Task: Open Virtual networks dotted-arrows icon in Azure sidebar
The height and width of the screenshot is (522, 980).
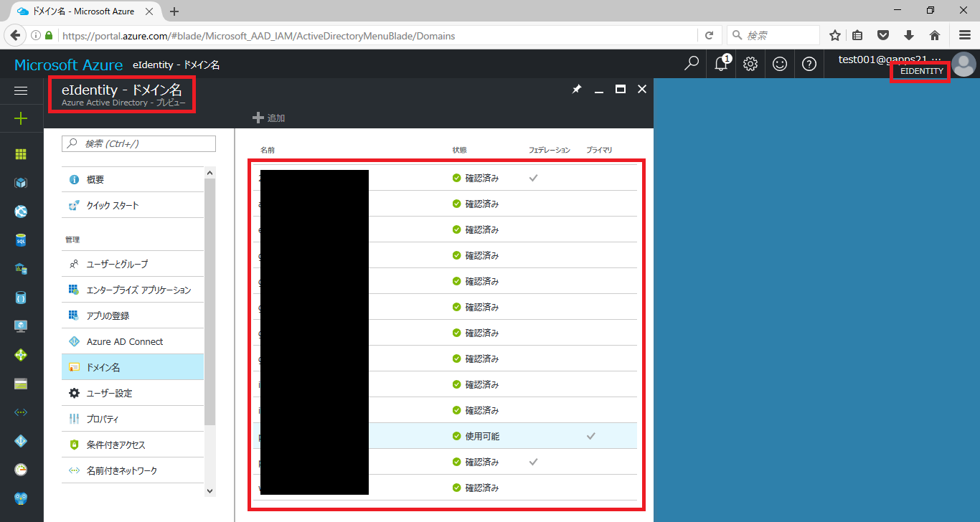Action: point(21,412)
